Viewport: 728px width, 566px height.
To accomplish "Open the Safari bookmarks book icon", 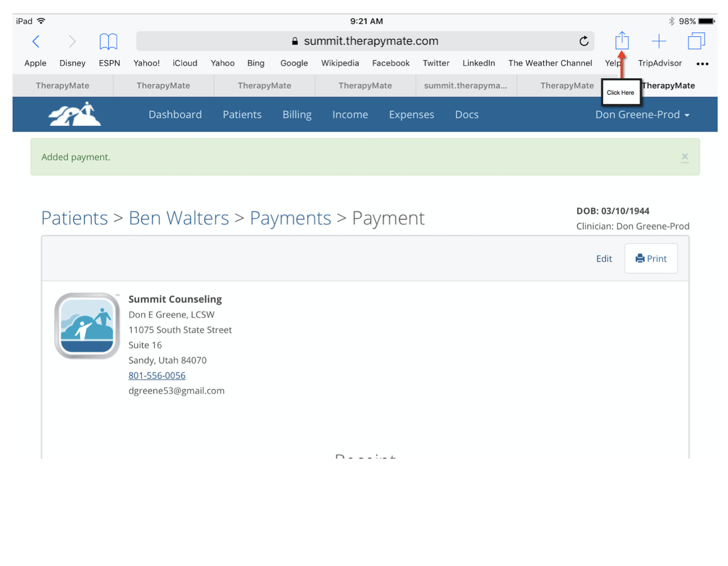I will [108, 41].
